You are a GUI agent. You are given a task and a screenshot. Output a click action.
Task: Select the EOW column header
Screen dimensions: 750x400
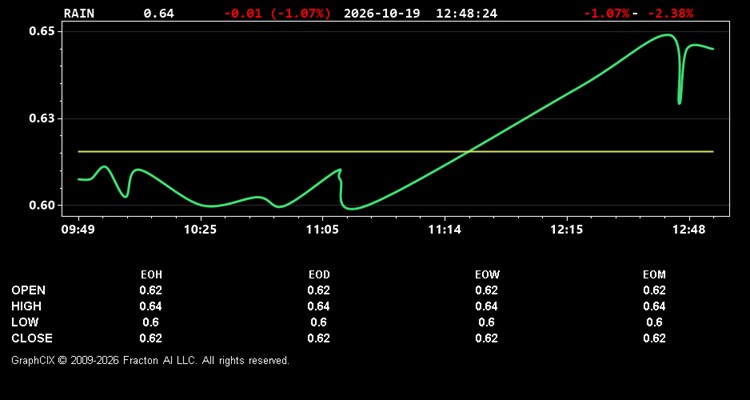tap(487, 275)
